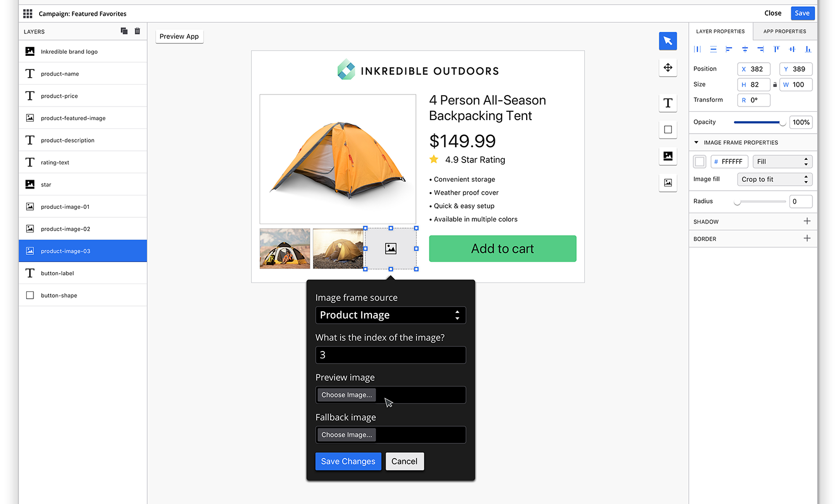This screenshot has height=504, width=836.
Task: Open the Image frame source dropdown
Action: tap(390, 315)
